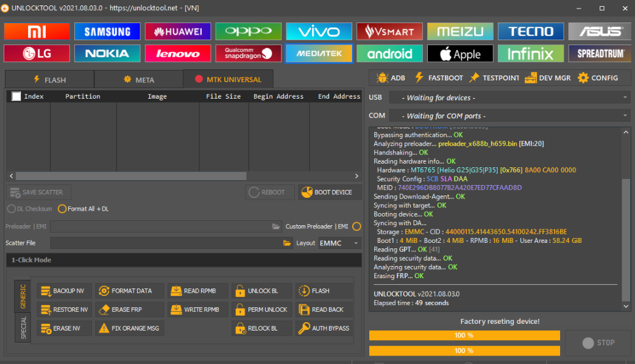Open the Vsmart brand tile
Viewport: 635px width, 364px height.
(x=389, y=32)
